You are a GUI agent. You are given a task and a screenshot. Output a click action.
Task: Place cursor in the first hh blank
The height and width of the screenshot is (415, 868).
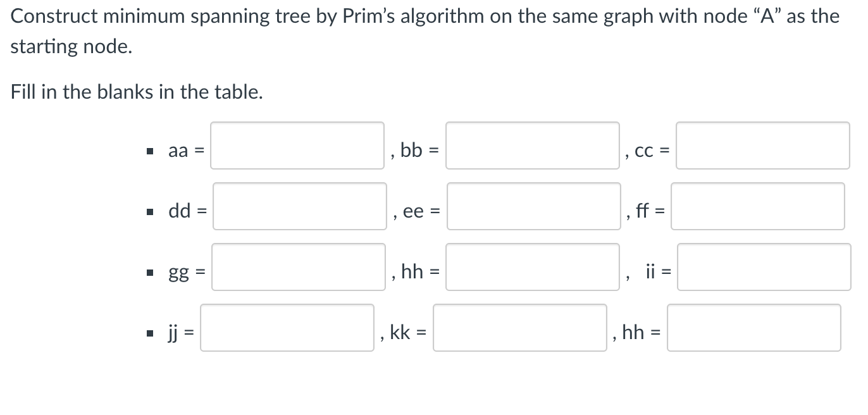click(532, 267)
